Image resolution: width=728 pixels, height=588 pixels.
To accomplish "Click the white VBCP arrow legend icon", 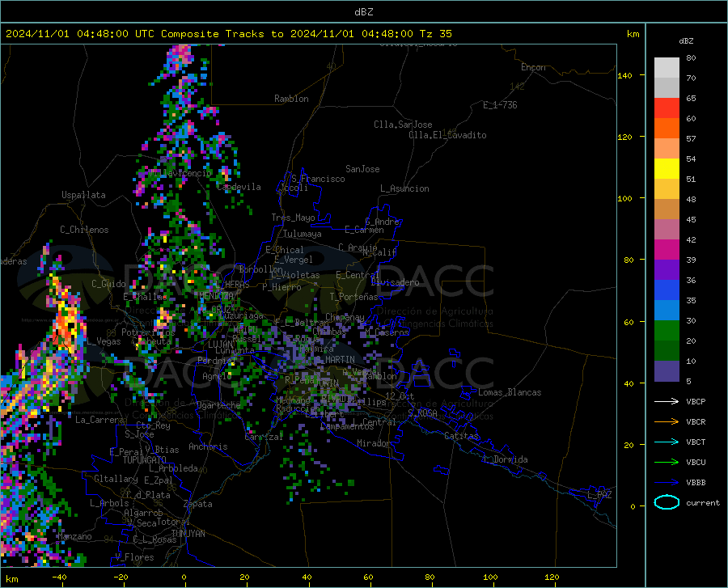I will coord(667,401).
